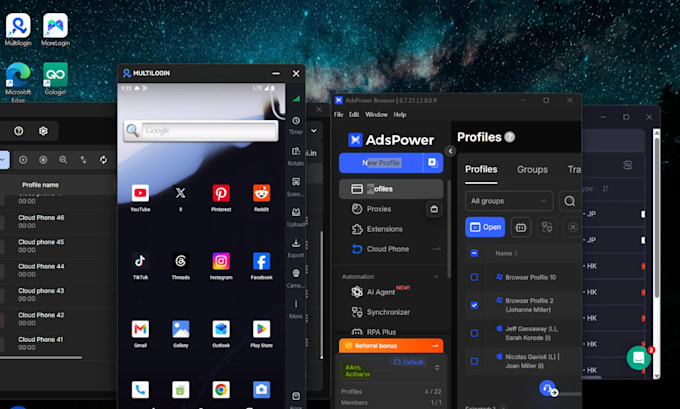Collapse the AdsPower sidebar with the arrow

click(450, 151)
